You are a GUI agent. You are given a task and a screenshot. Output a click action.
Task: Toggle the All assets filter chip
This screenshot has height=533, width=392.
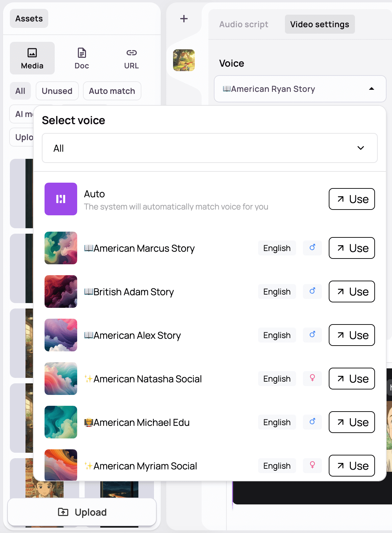20,91
